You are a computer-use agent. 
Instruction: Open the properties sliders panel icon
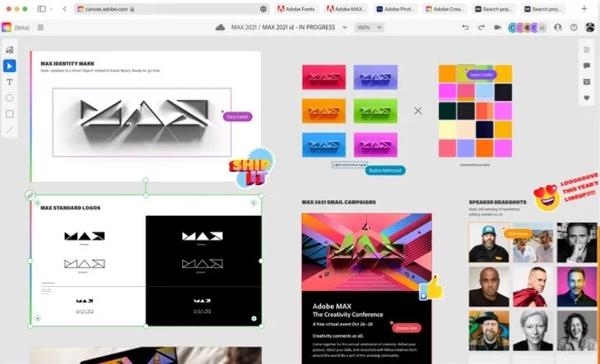click(x=587, y=50)
